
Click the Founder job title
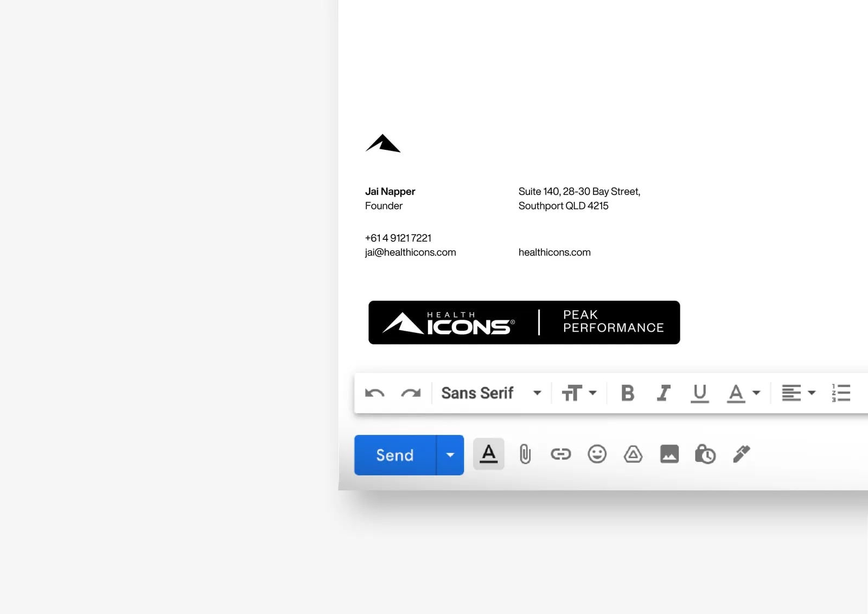coord(384,206)
